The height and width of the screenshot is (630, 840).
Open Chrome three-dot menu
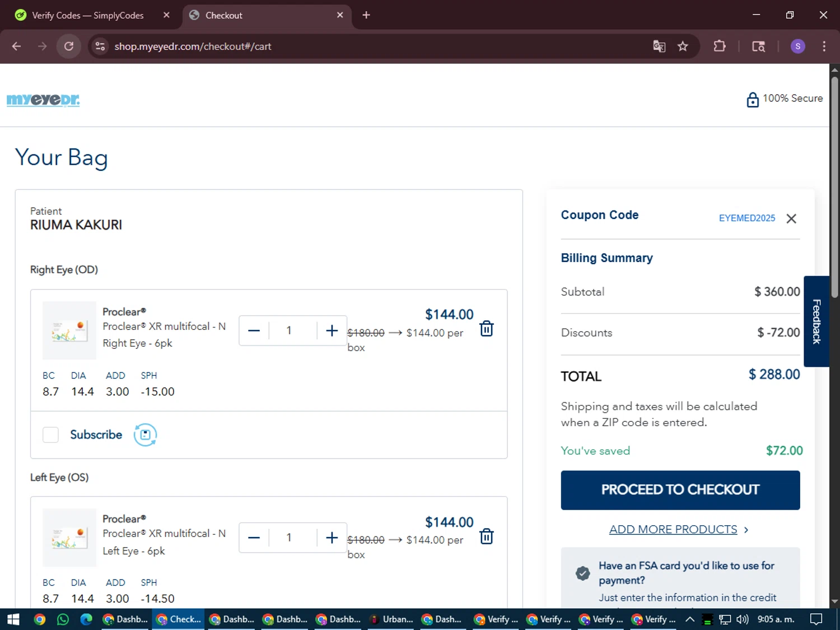point(824,46)
